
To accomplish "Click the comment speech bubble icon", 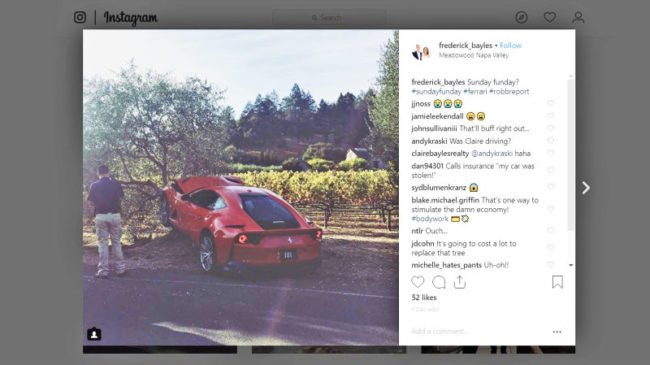I will 439,282.
